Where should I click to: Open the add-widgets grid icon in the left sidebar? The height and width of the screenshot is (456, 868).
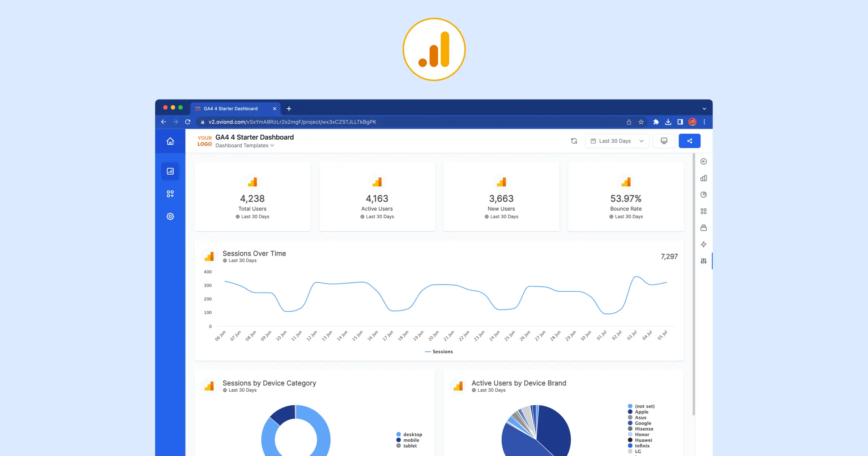[170, 194]
